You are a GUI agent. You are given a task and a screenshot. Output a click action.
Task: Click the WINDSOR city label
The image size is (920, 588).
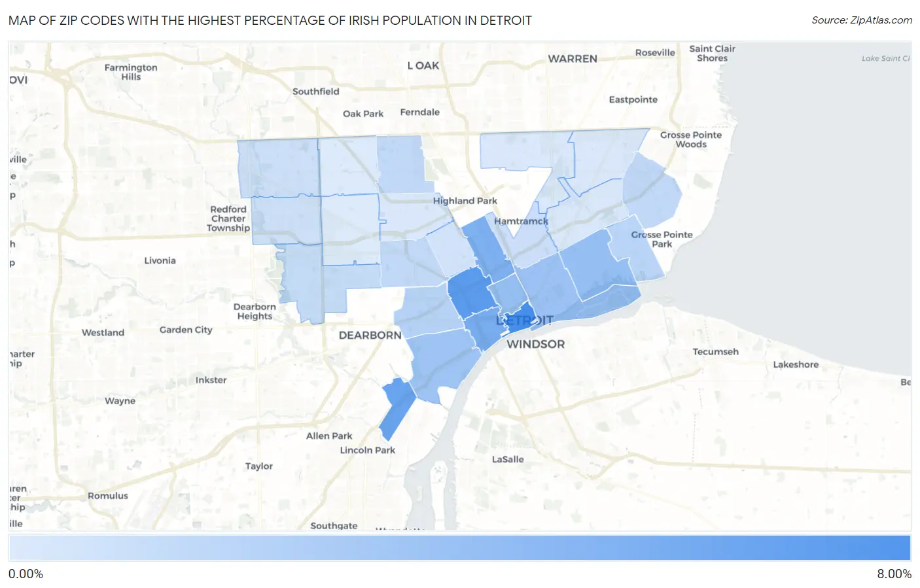pyautogui.click(x=535, y=344)
